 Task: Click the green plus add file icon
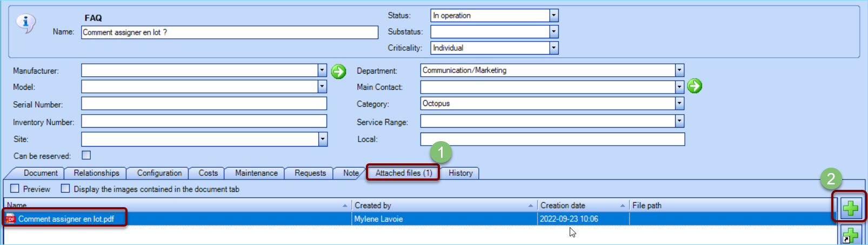pyautogui.click(x=850, y=207)
